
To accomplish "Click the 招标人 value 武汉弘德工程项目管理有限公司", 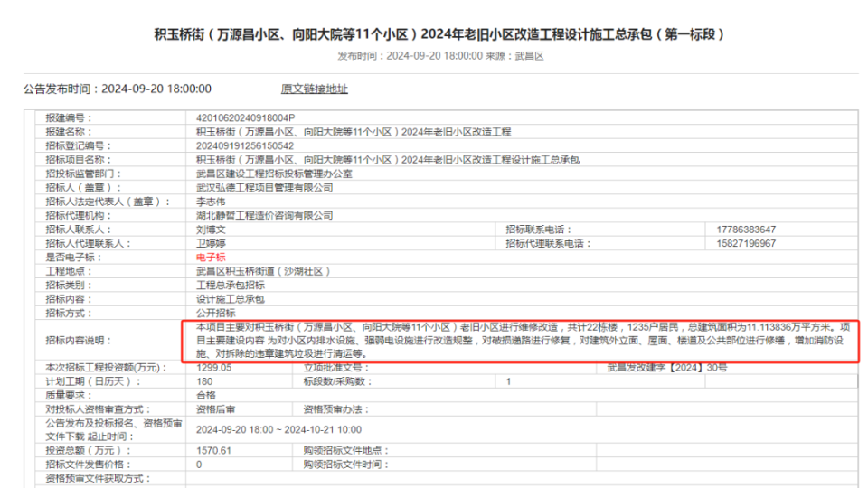I will (265, 188).
